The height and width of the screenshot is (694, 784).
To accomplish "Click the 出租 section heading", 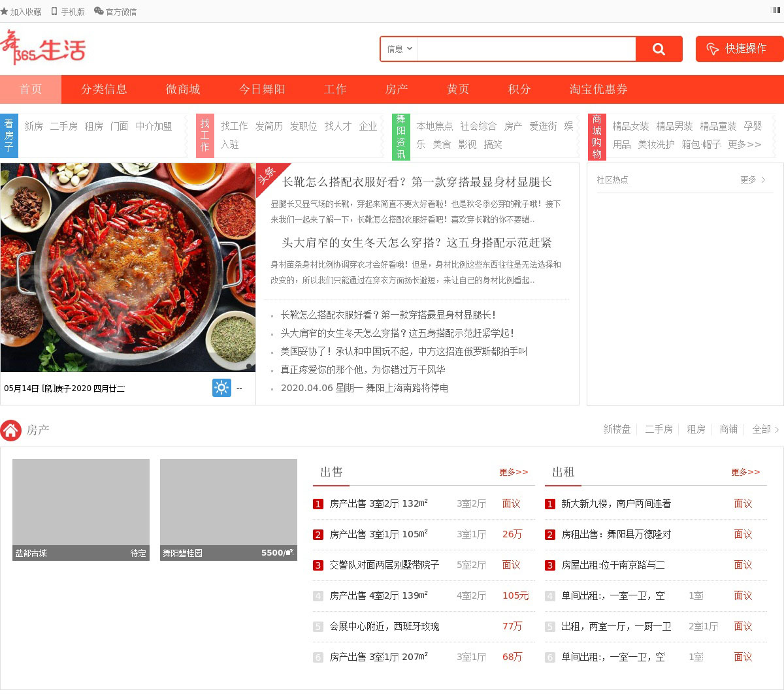I will [x=563, y=472].
